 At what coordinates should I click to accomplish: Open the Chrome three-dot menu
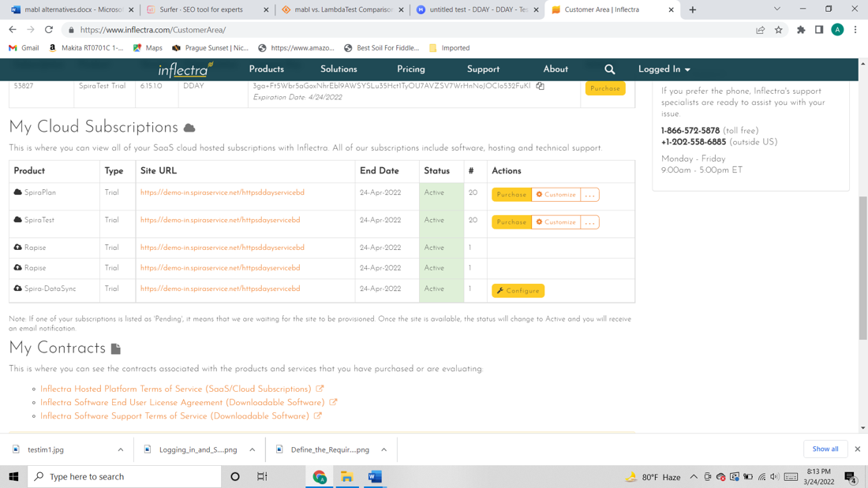(855, 30)
